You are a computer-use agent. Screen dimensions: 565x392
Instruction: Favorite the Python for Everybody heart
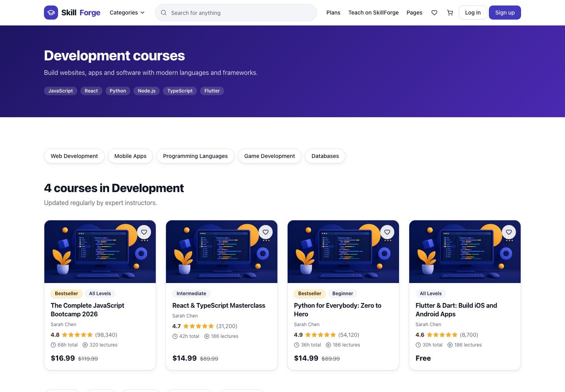click(x=387, y=232)
